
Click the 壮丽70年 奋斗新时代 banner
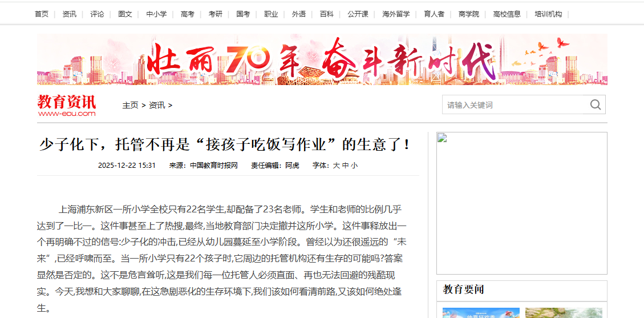(x=322, y=59)
